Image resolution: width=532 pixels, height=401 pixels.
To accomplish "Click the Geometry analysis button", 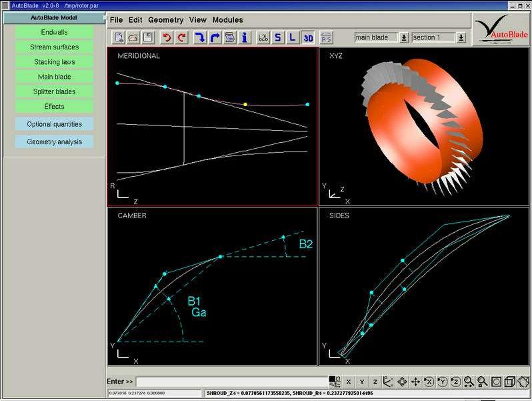I will click(x=54, y=142).
